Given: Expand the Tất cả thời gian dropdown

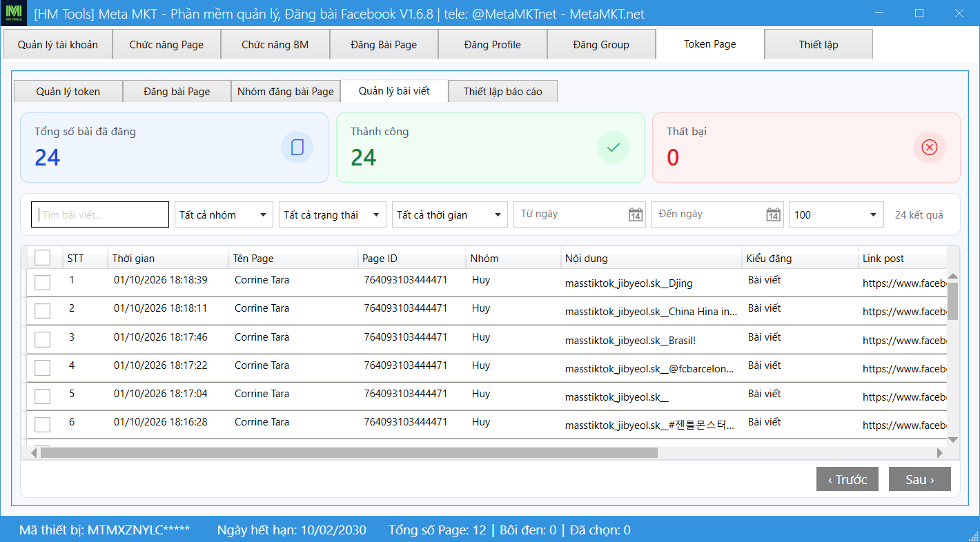Looking at the screenshot, I should (x=450, y=214).
